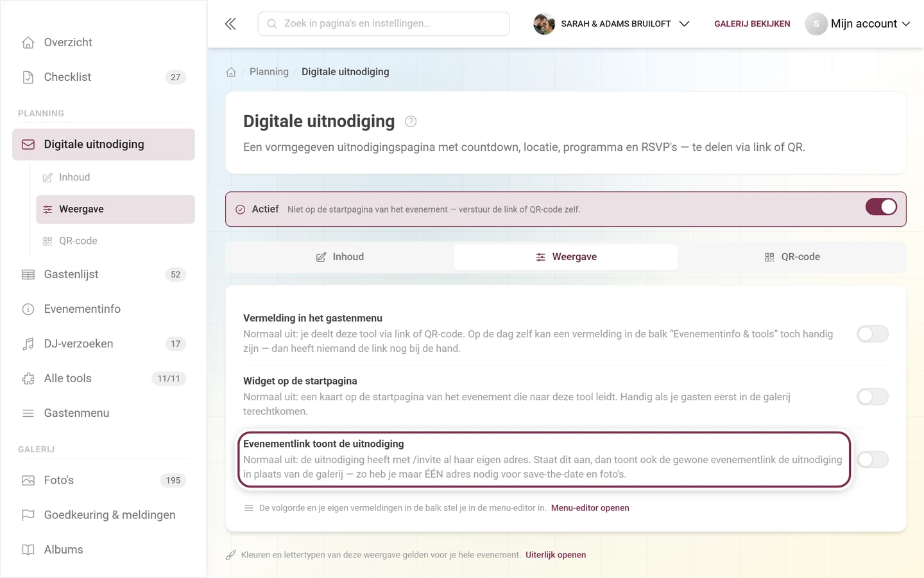The width and height of the screenshot is (924, 578).
Task: Click the Menu-editor openen link
Action: click(x=590, y=508)
